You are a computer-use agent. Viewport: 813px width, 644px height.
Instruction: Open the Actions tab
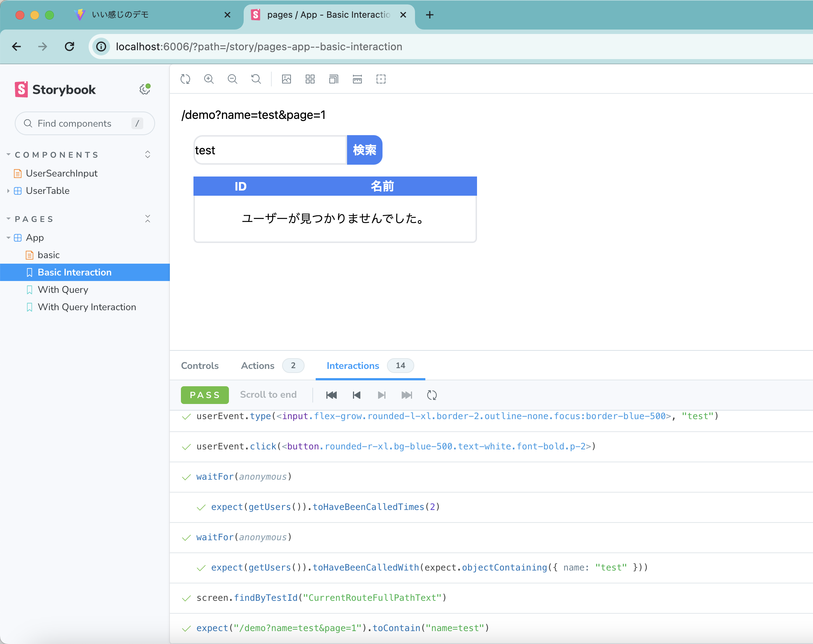tap(258, 365)
